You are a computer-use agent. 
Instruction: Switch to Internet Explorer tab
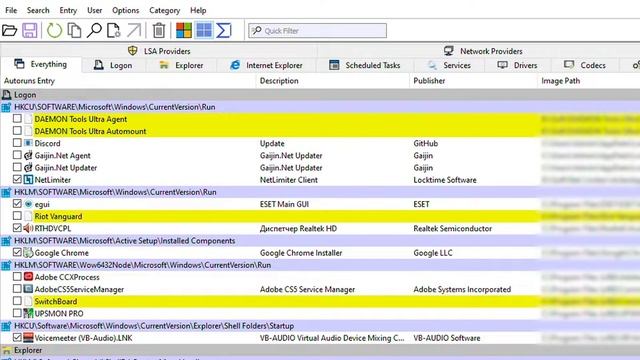pyautogui.click(x=267, y=65)
